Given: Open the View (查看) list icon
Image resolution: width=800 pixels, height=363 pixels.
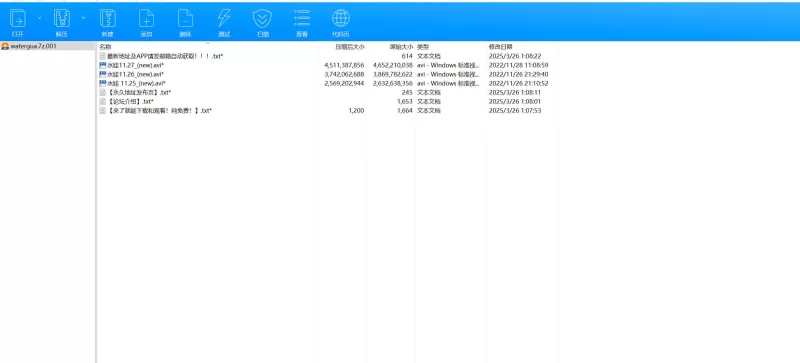Looking at the screenshot, I should click(302, 19).
